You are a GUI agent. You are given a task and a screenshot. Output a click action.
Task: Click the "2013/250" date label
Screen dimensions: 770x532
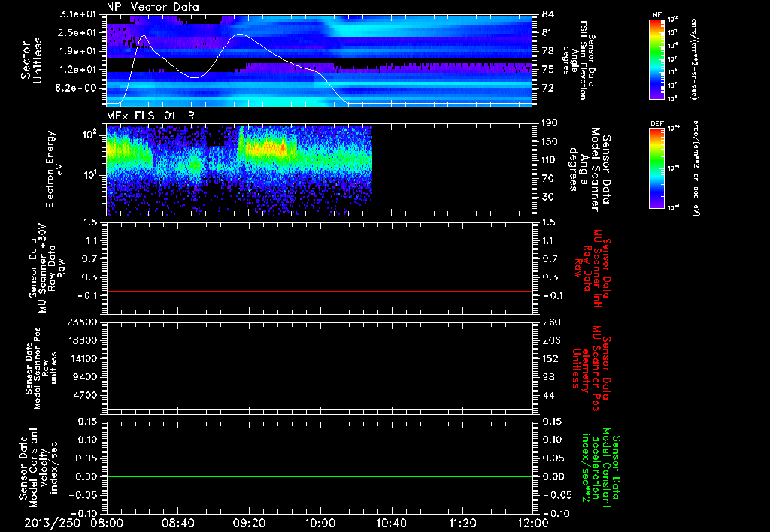[x=52, y=523]
